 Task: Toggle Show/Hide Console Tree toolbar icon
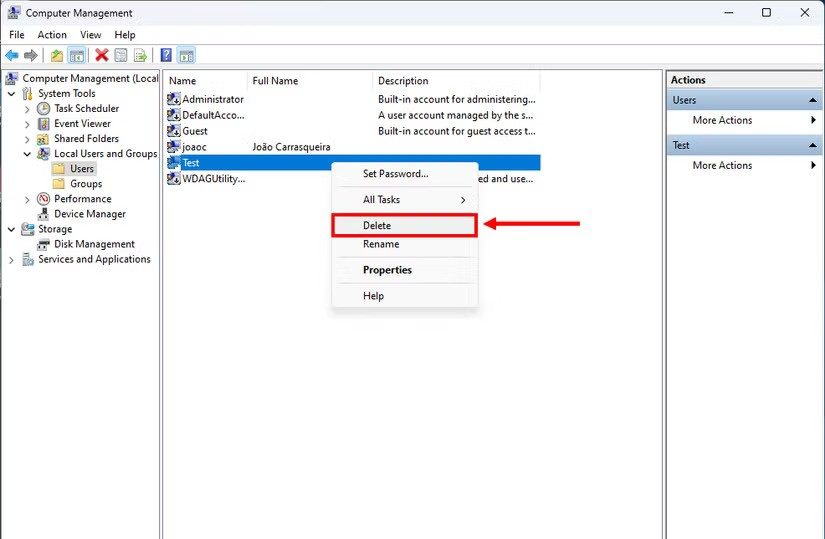click(77, 55)
